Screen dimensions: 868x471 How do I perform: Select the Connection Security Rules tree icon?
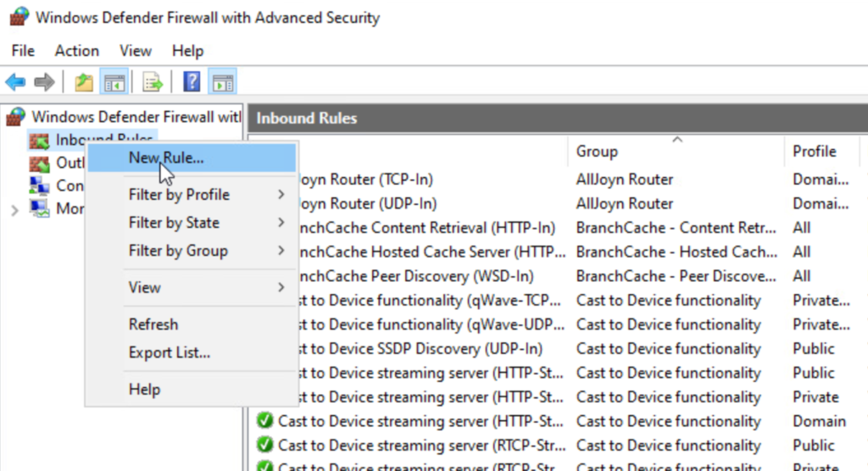[40, 186]
